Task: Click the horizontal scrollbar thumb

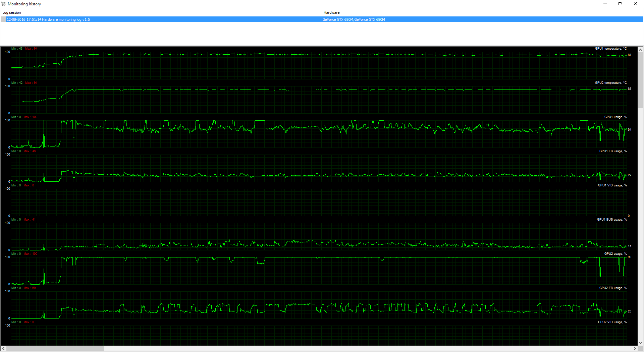Action: pos(55,349)
